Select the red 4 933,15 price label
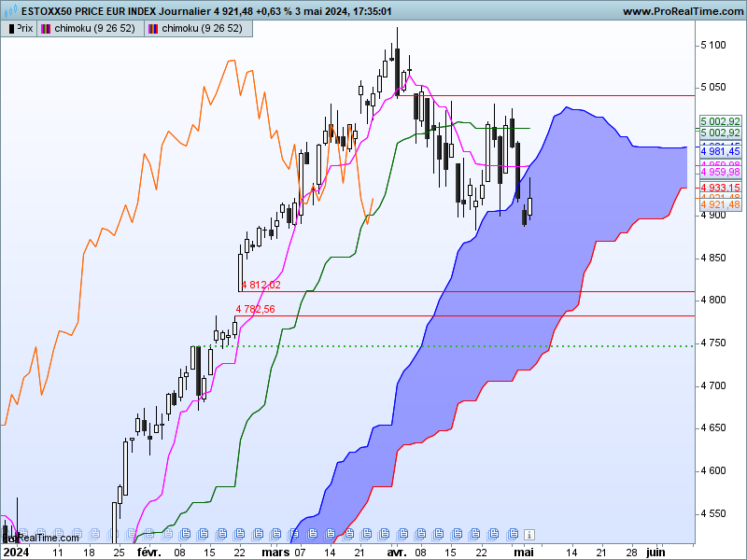The height and width of the screenshot is (560, 747). [720, 188]
